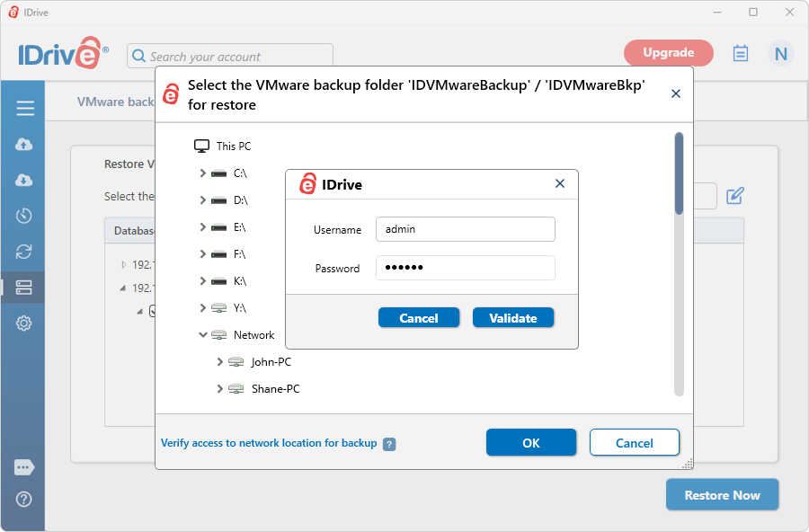
Task: Open the Help question mark icon
Action: tap(23, 499)
